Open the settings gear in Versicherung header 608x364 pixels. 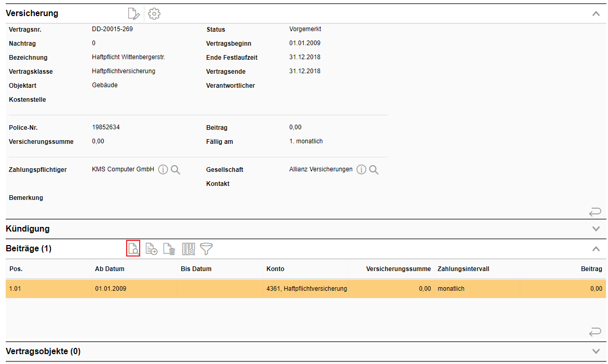coord(154,14)
